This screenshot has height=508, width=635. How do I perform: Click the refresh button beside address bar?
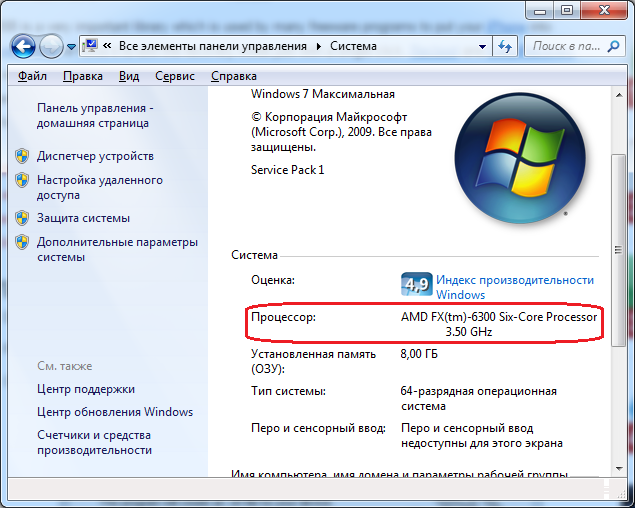coord(505,47)
